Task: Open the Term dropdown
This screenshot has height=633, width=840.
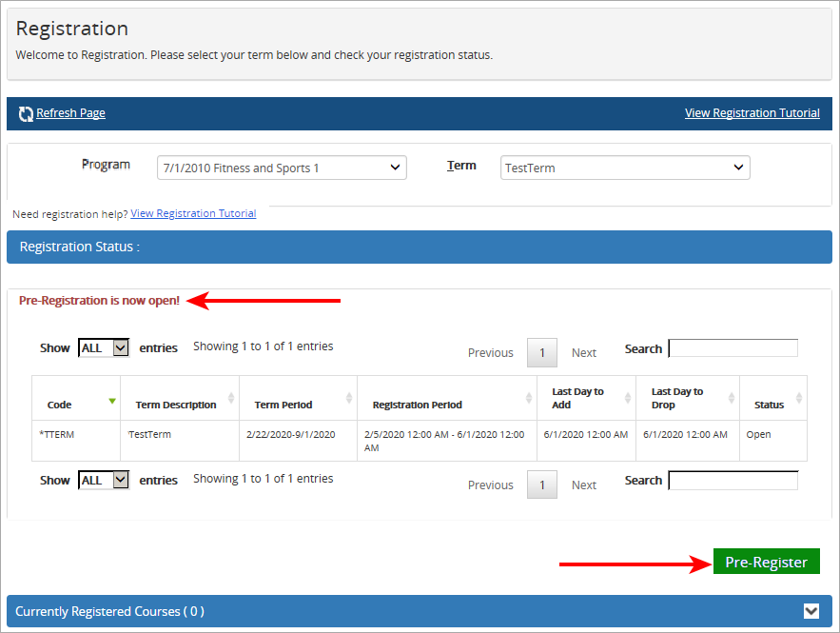Action: tap(625, 167)
